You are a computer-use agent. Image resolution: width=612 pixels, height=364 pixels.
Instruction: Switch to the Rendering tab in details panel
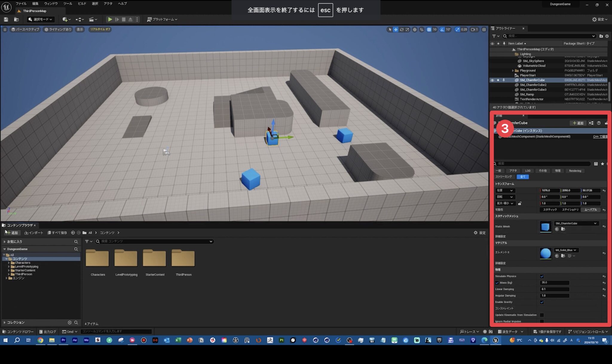(575, 171)
